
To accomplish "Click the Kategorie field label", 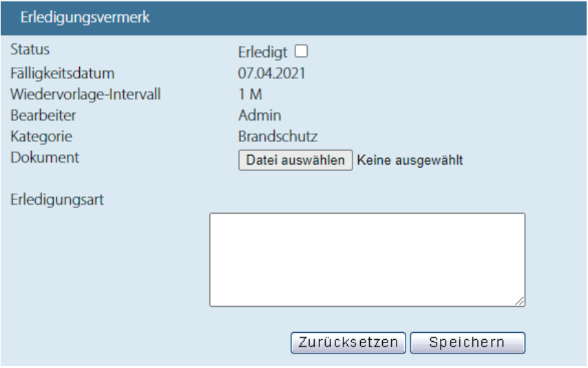I will (x=41, y=136).
